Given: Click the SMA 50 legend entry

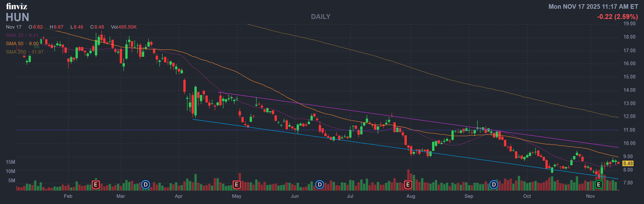Looking at the screenshot, I should pos(22,44).
